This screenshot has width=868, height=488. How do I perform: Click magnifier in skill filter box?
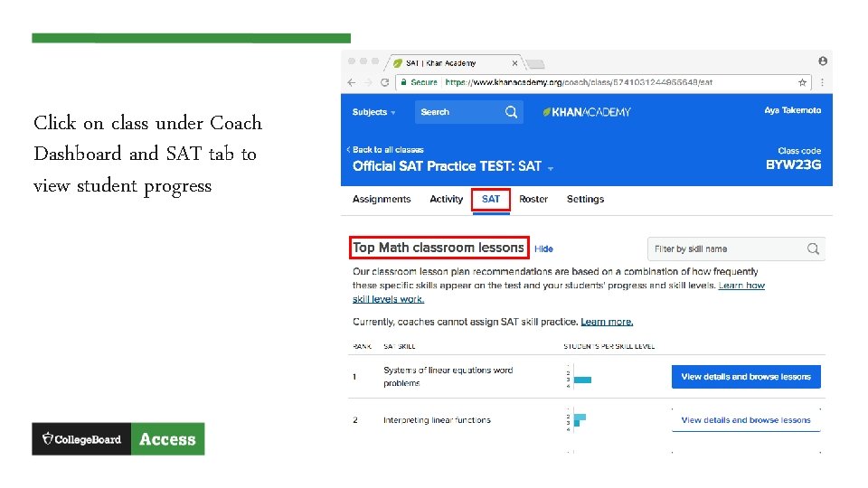pos(813,249)
